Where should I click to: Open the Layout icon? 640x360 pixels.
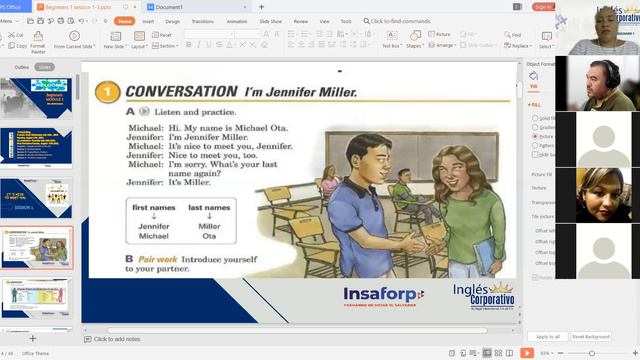tap(139, 36)
